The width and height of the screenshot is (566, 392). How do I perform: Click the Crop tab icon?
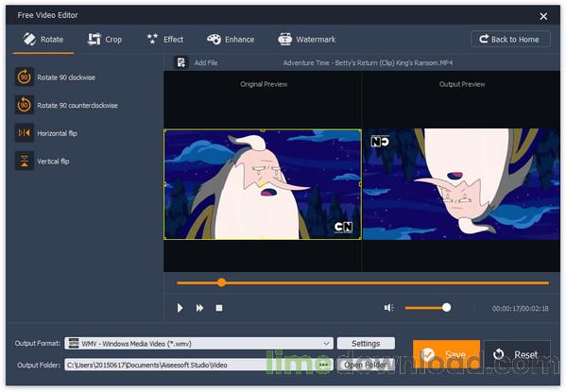coord(94,39)
